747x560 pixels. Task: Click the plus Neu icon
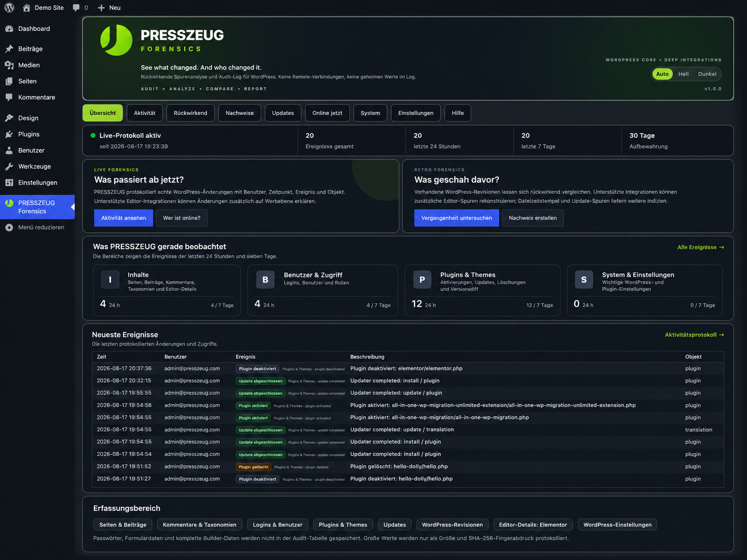tap(101, 8)
